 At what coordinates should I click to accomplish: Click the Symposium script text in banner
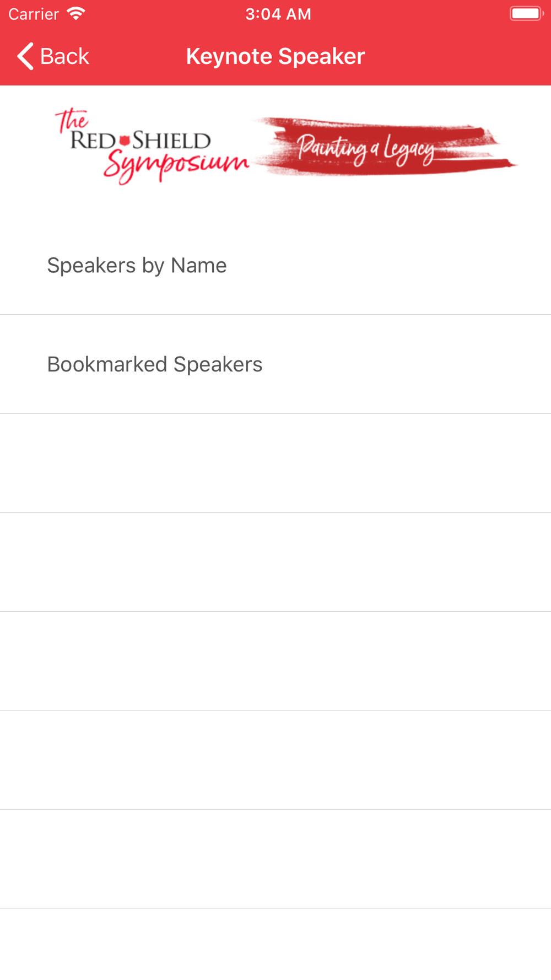176,164
